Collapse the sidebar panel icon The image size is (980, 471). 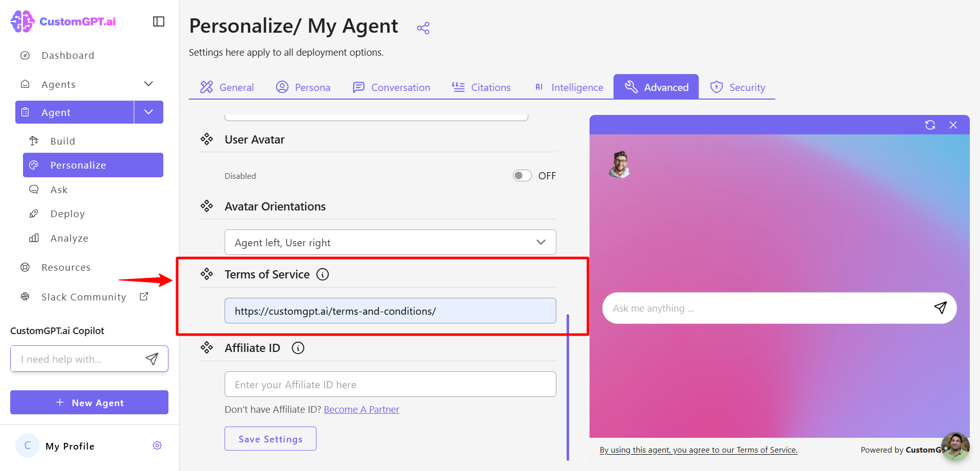click(159, 21)
